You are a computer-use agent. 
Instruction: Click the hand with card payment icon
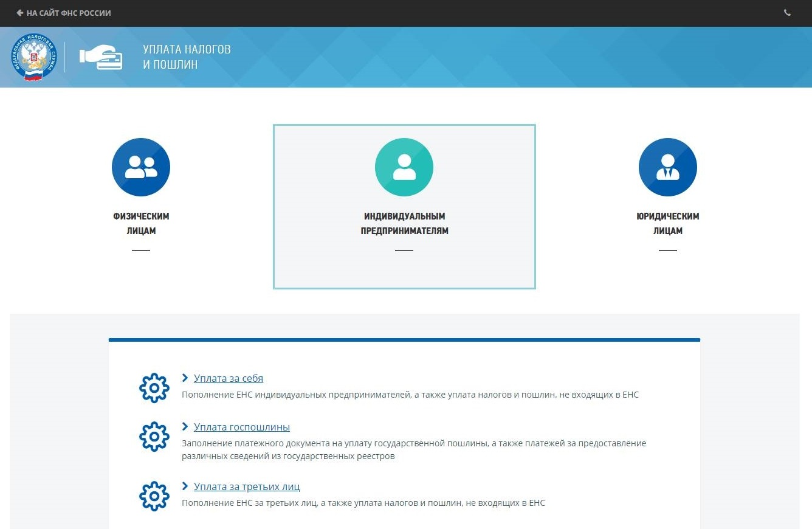[101, 57]
